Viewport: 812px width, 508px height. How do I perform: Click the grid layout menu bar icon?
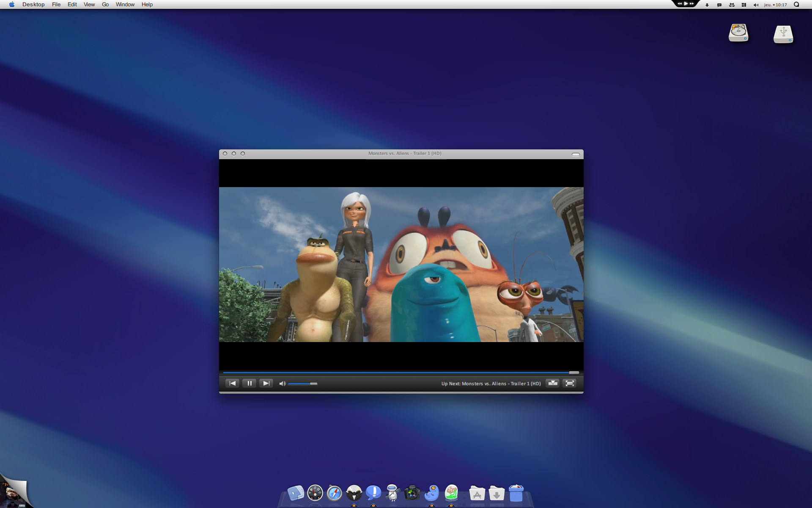coord(744,5)
